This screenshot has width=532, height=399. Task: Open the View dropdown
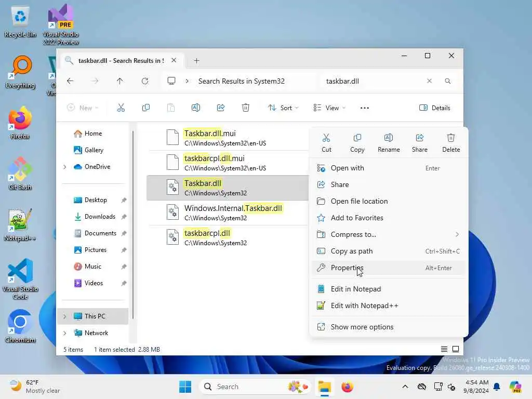329,108
